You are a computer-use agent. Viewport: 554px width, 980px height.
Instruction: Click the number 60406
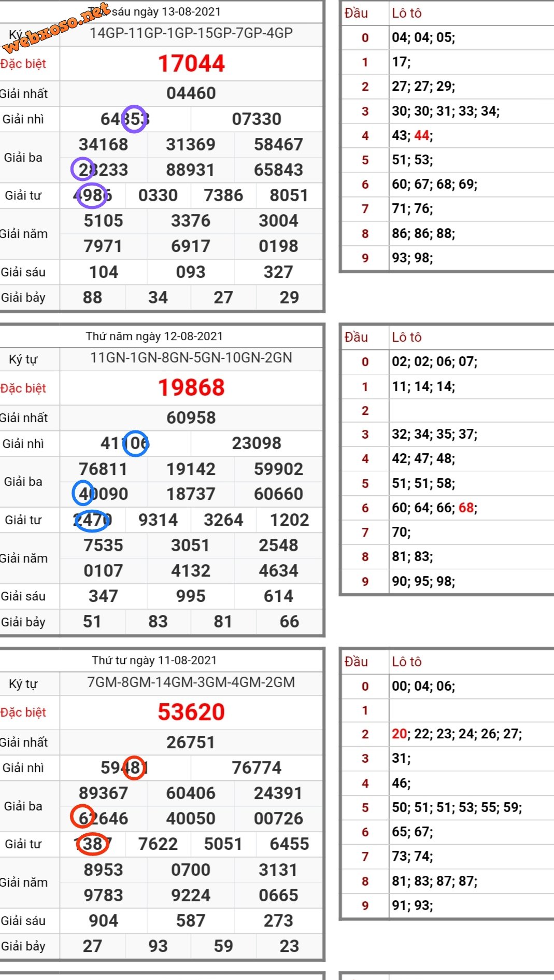pos(191,793)
